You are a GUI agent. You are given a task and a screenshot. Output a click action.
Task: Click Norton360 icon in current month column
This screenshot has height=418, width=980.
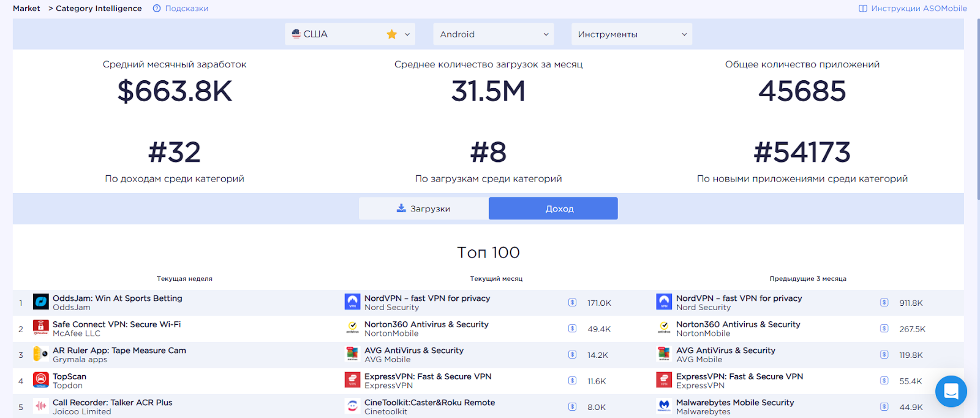click(353, 328)
